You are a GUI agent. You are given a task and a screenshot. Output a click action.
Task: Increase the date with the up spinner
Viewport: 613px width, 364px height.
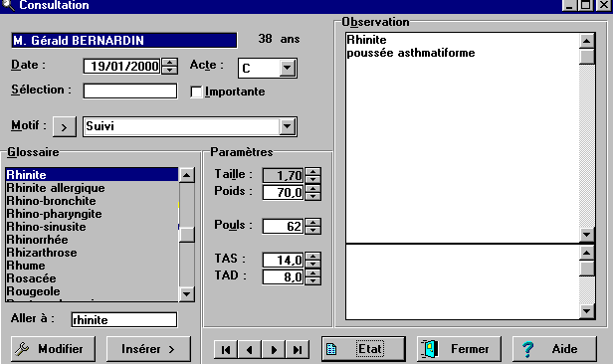169,62
